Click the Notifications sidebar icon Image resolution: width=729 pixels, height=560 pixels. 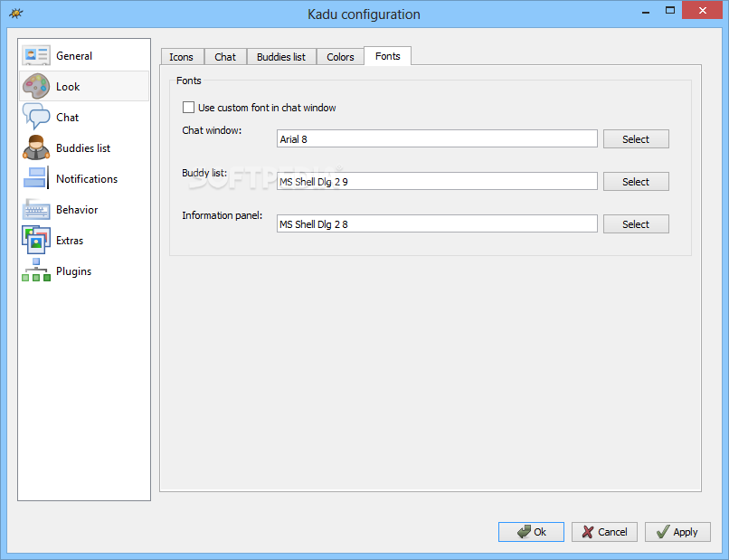click(36, 178)
